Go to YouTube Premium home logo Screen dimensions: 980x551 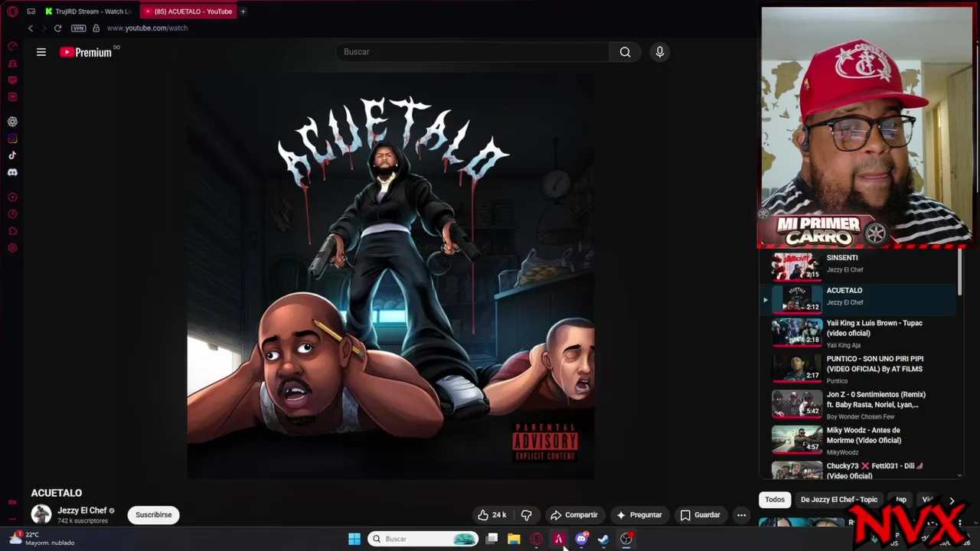coord(86,52)
